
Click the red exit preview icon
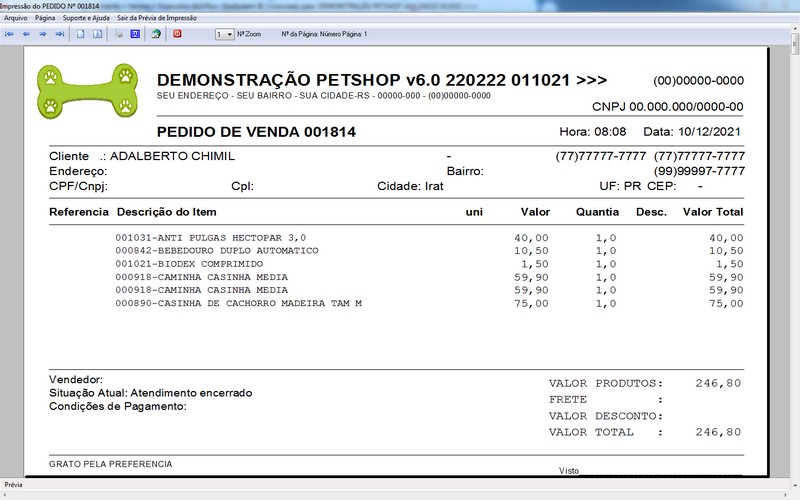[x=177, y=34]
